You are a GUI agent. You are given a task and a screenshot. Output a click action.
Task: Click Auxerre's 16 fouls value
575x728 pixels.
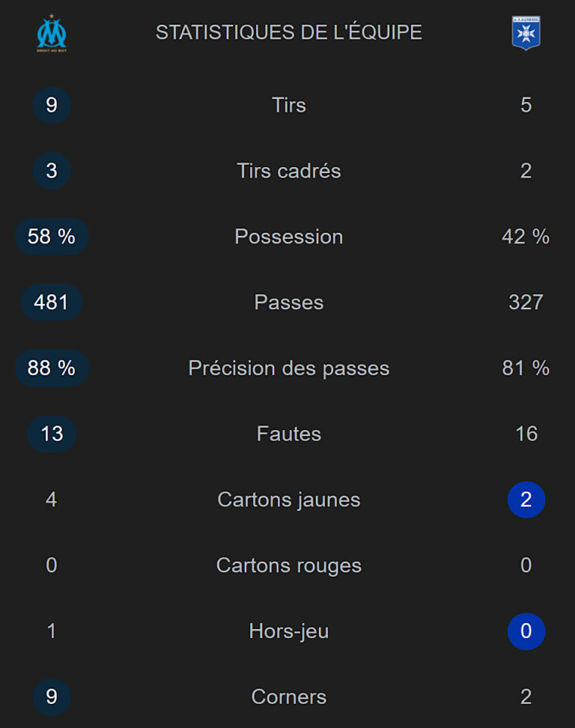click(526, 434)
